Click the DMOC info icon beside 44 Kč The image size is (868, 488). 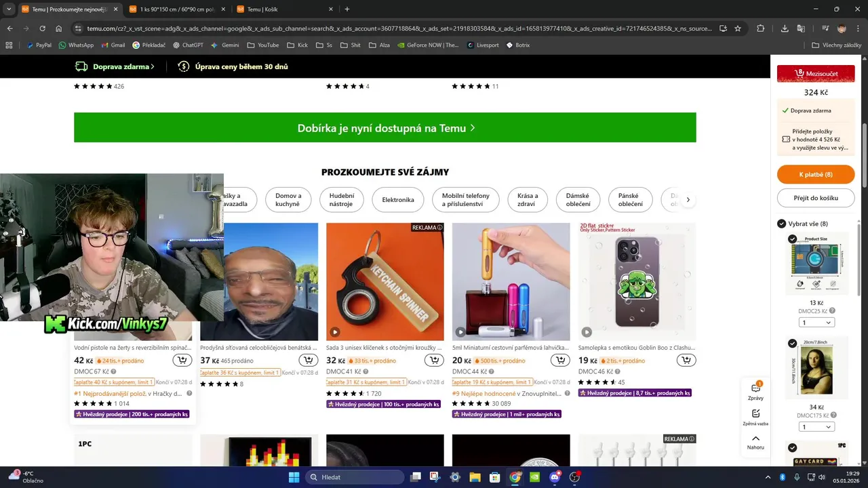pos(492,371)
